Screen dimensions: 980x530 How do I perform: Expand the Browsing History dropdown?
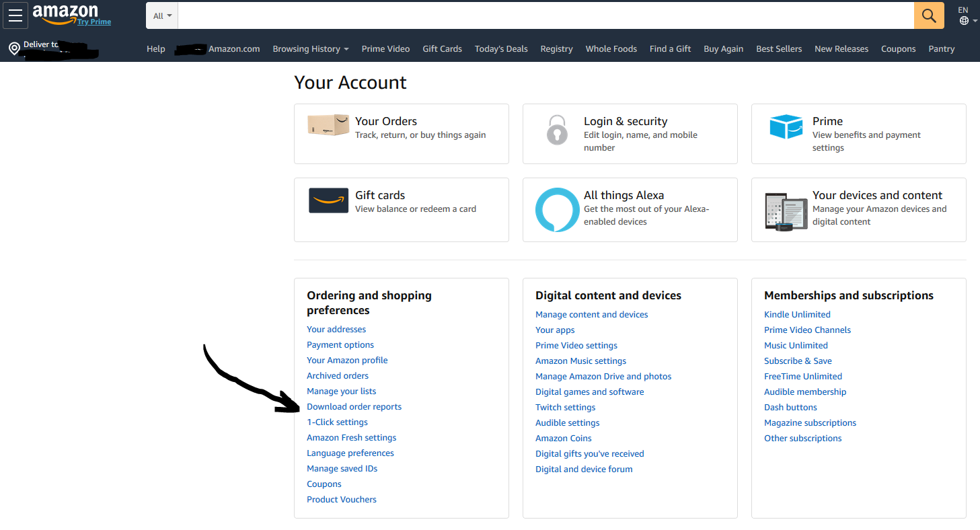311,48
